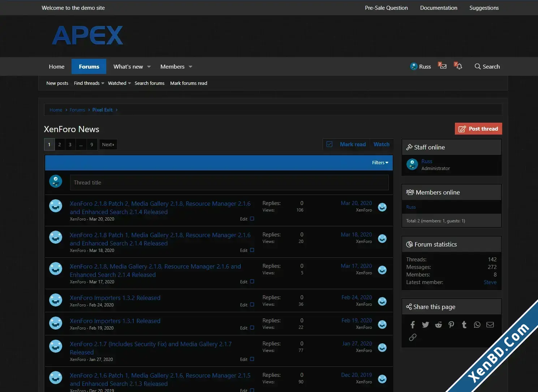Click the Post thread button
This screenshot has height=392, width=538.
[478, 129]
